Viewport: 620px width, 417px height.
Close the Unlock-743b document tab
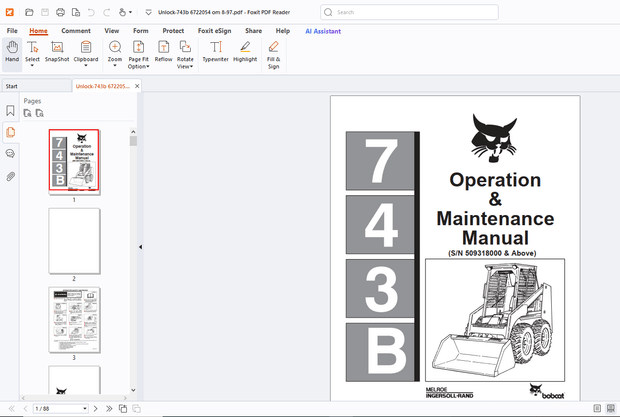[x=137, y=86]
